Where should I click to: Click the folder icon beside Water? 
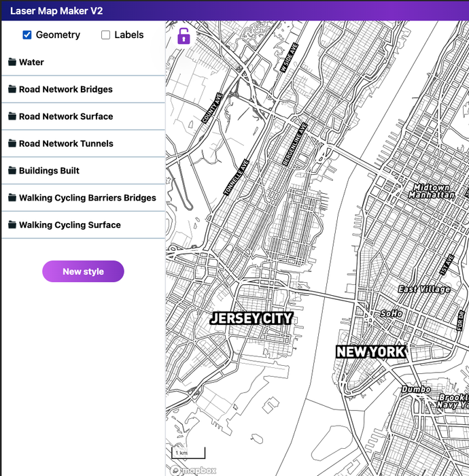(12, 62)
